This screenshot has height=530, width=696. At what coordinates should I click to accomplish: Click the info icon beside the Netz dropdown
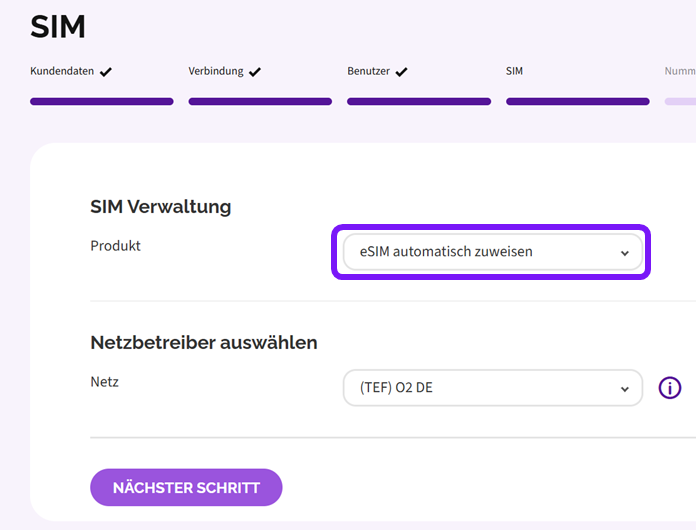click(x=670, y=388)
